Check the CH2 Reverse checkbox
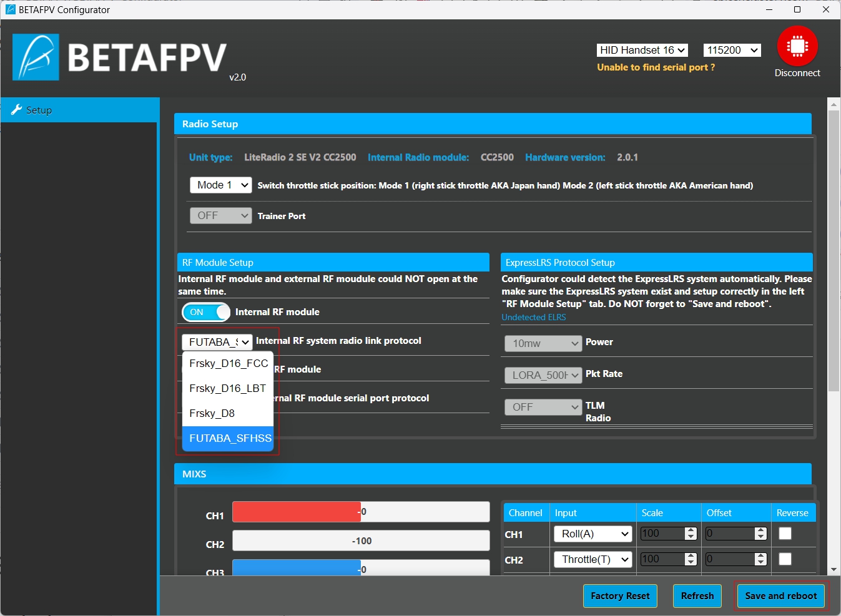 [785, 559]
